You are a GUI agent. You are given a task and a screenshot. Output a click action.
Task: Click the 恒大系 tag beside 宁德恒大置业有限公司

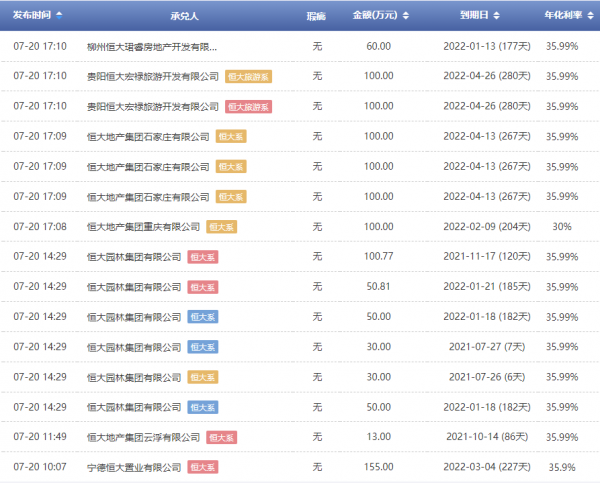click(x=203, y=467)
